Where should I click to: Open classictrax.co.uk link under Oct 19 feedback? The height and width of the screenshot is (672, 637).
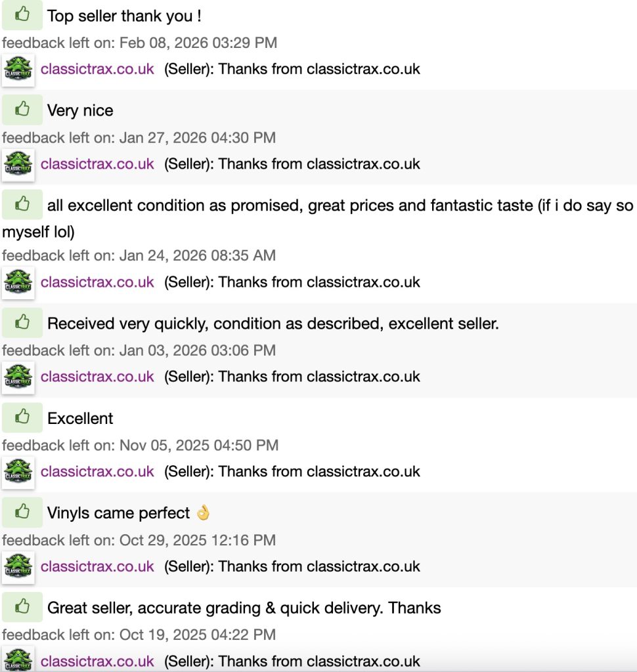pos(97,661)
